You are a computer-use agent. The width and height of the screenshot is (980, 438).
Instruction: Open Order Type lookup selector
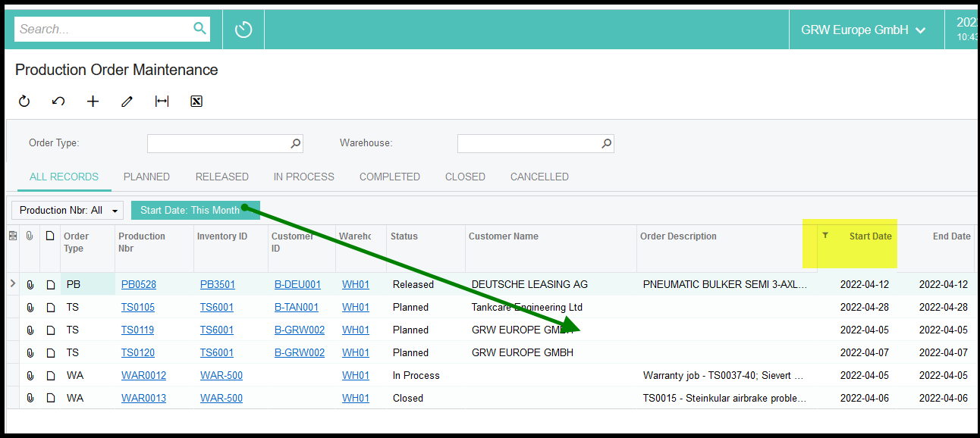[296, 143]
